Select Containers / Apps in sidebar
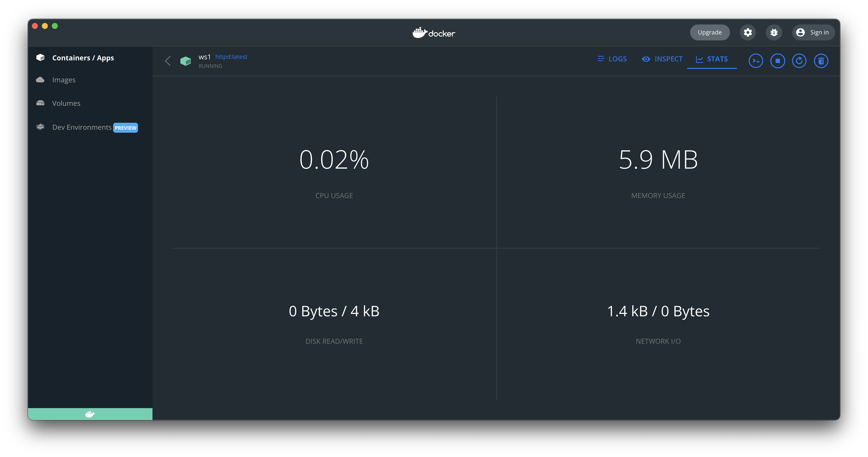The width and height of the screenshot is (868, 457). tap(83, 58)
